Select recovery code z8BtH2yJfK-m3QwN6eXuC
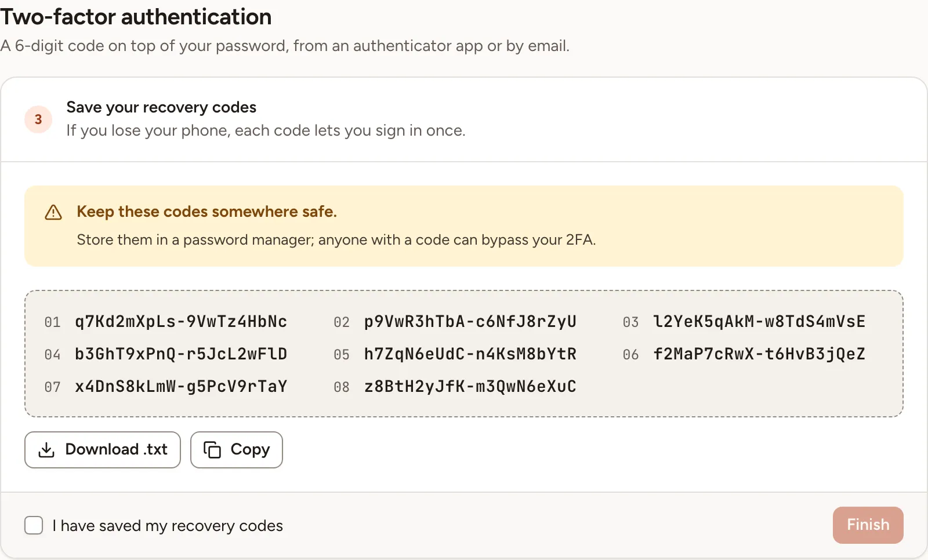This screenshot has width=928, height=560. 470,387
